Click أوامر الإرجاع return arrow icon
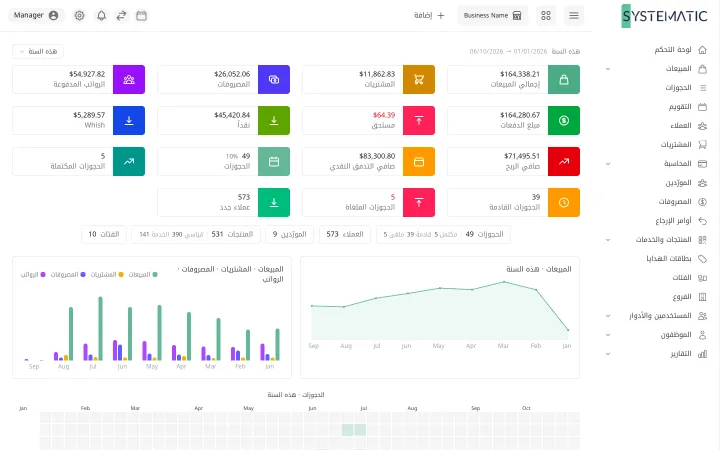This screenshot has width=720, height=450. pos(702,220)
